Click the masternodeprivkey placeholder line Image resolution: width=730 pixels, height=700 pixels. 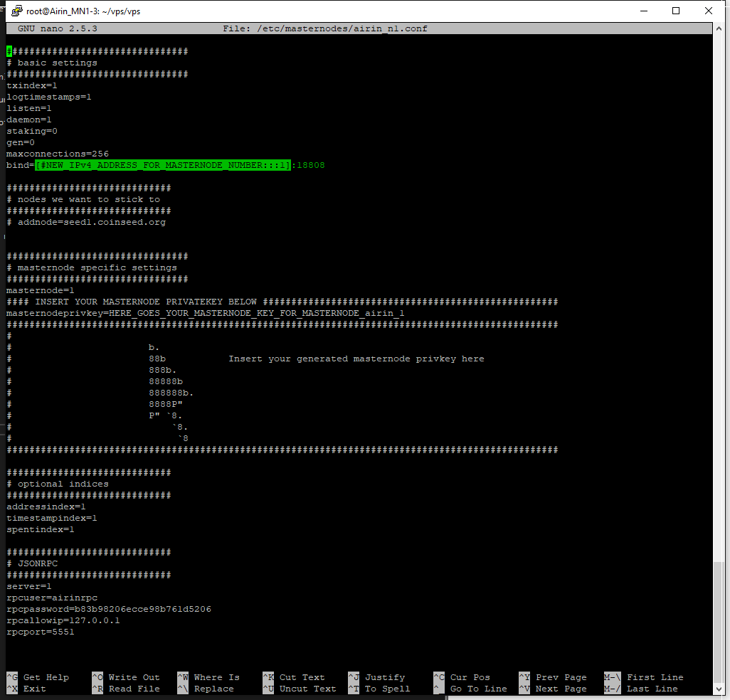(206, 313)
